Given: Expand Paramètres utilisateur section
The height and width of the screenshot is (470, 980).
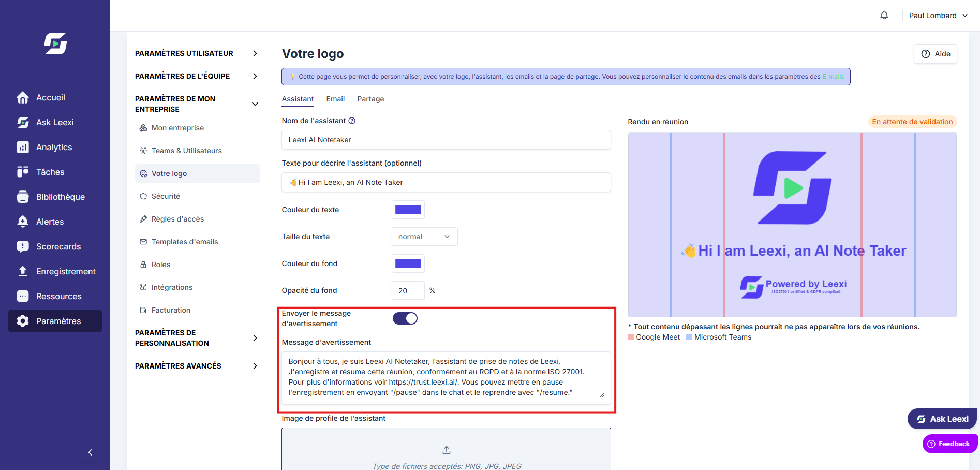Looking at the screenshot, I should [197, 53].
